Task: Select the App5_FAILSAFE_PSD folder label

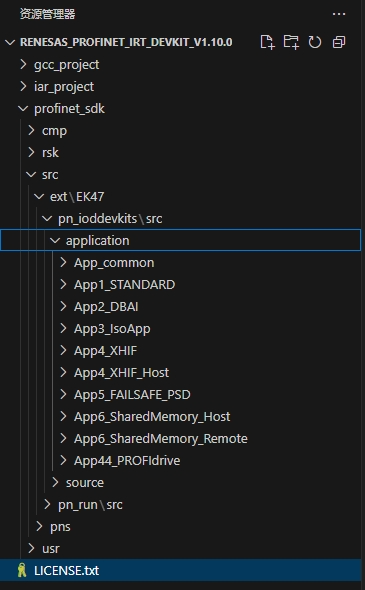Action: 132,394
